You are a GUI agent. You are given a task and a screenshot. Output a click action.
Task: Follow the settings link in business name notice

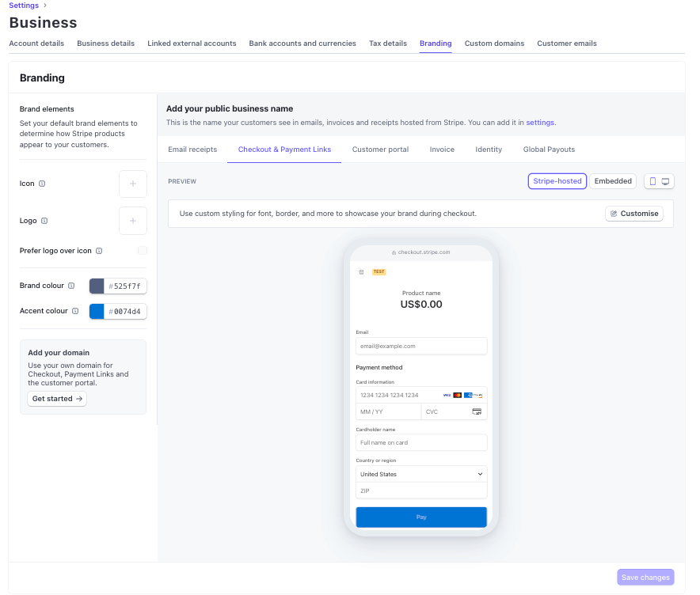pos(540,122)
